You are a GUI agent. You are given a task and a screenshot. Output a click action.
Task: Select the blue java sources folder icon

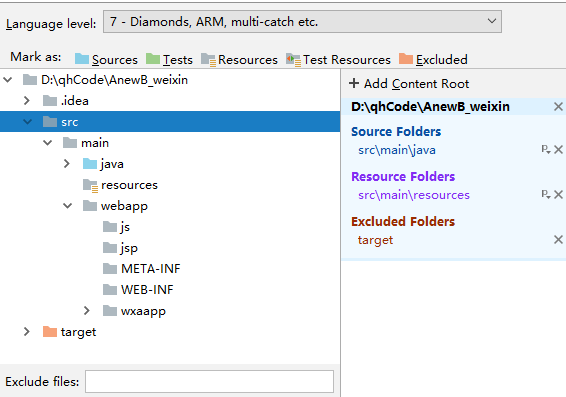[x=90, y=163]
